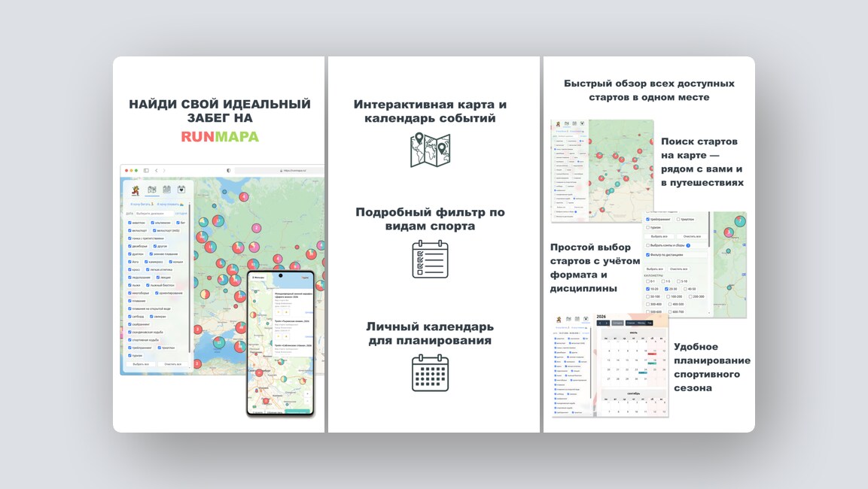Open the map view icon in the left browser sidebar
This screenshot has height=489, width=868.
[x=151, y=190]
